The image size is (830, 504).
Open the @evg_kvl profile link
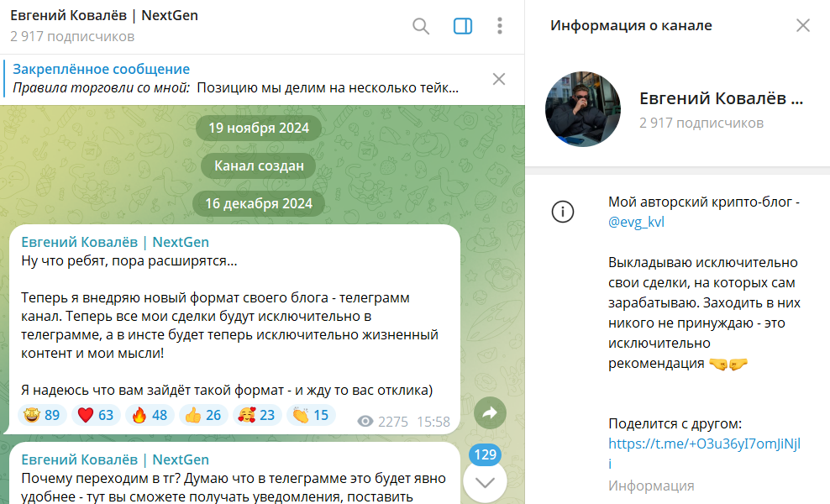(x=636, y=222)
